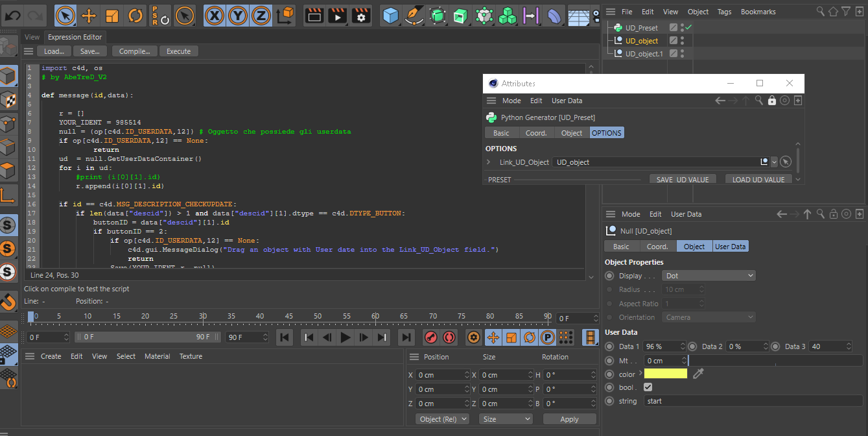Toggle Autokeying record icon
The height and width of the screenshot is (436, 868).
click(x=449, y=337)
